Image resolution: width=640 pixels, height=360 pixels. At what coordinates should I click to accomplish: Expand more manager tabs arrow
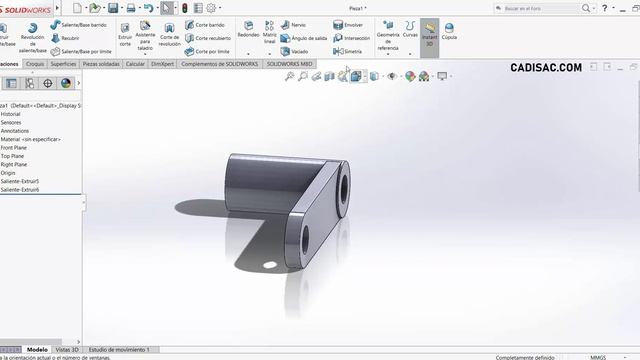click(x=78, y=83)
